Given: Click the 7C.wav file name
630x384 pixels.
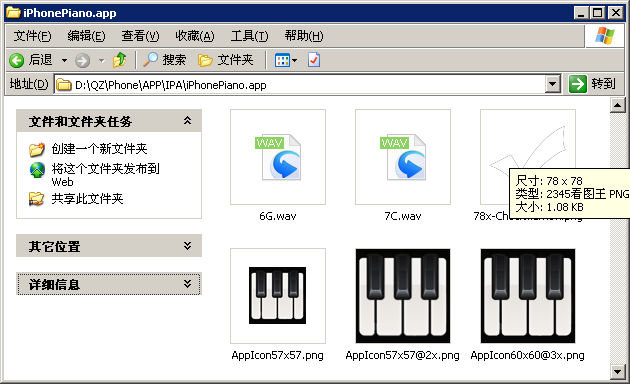Looking at the screenshot, I should click(x=403, y=217).
